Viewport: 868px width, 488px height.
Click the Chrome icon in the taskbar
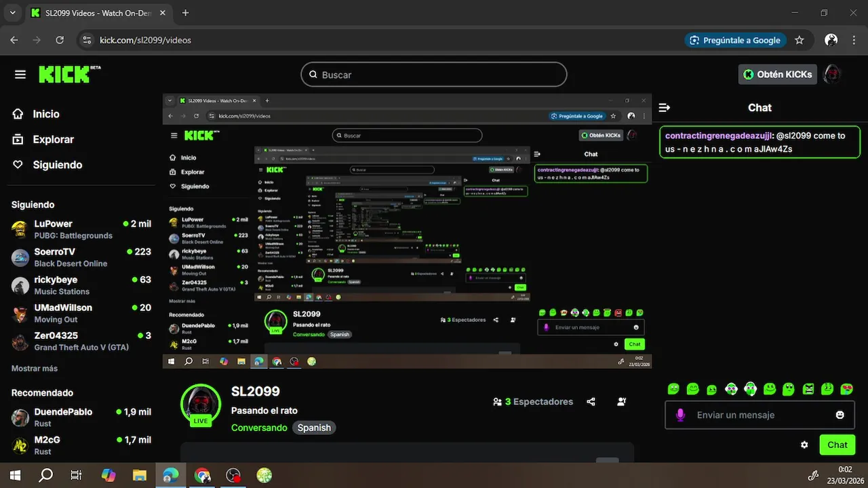coord(202,476)
